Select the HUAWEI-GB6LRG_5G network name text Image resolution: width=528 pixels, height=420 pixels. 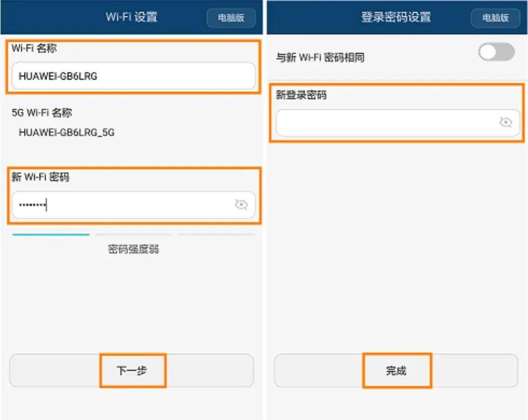tap(67, 133)
